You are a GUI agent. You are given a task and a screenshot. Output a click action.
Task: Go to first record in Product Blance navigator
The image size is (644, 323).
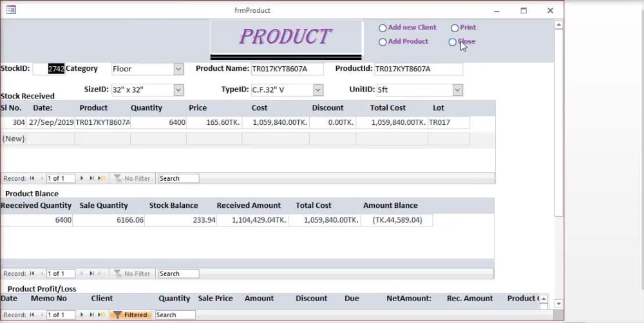32,273
